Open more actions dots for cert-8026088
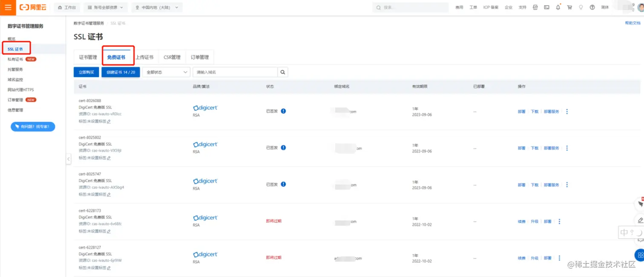 pos(567,112)
